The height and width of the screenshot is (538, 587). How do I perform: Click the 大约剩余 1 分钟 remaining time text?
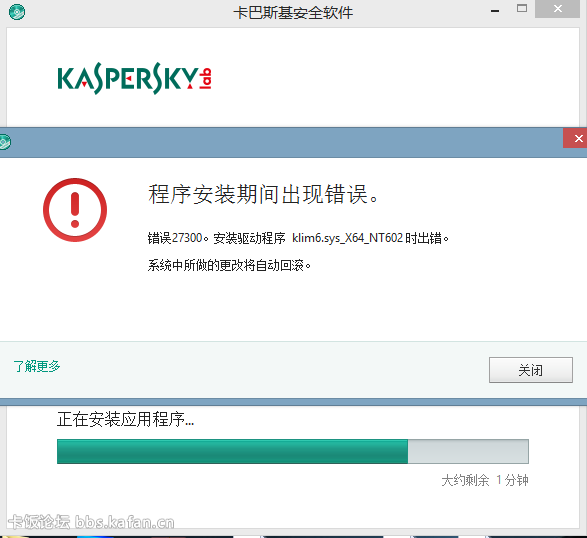pos(485,480)
